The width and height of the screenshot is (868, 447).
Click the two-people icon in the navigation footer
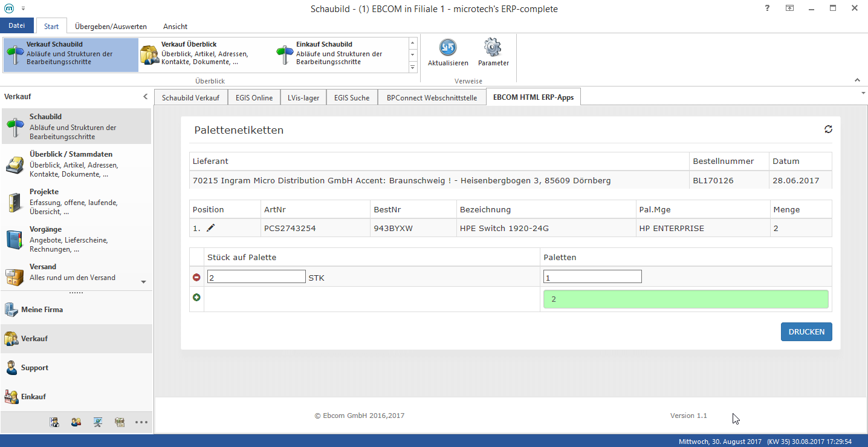tap(76, 422)
